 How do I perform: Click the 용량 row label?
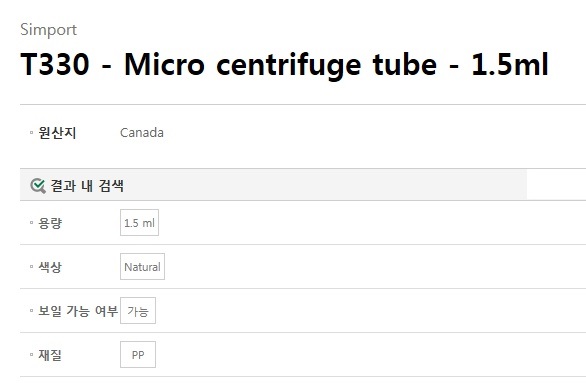50,223
